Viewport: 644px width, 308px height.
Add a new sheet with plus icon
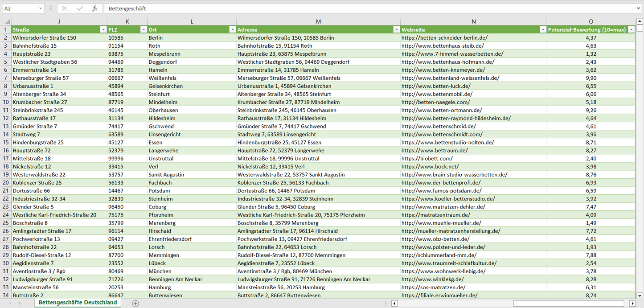135,304
